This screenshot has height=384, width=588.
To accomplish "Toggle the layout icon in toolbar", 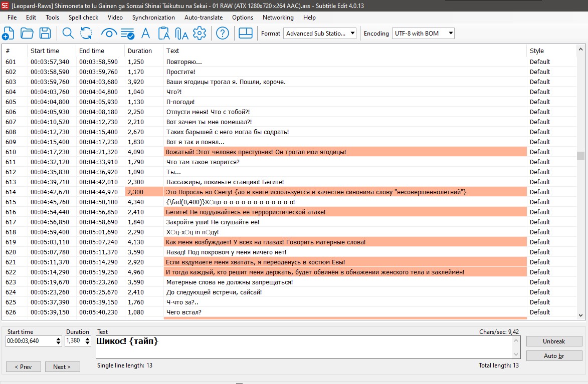I will pyautogui.click(x=245, y=34).
